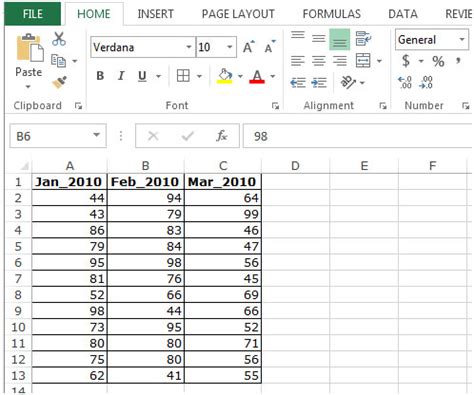Open the Borders grid icon
This screenshot has height=395, width=474.
click(x=183, y=76)
